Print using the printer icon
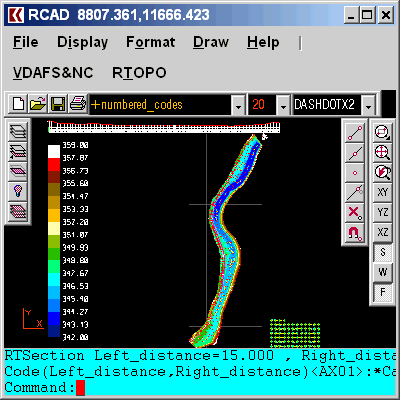 click(x=78, y=104)
